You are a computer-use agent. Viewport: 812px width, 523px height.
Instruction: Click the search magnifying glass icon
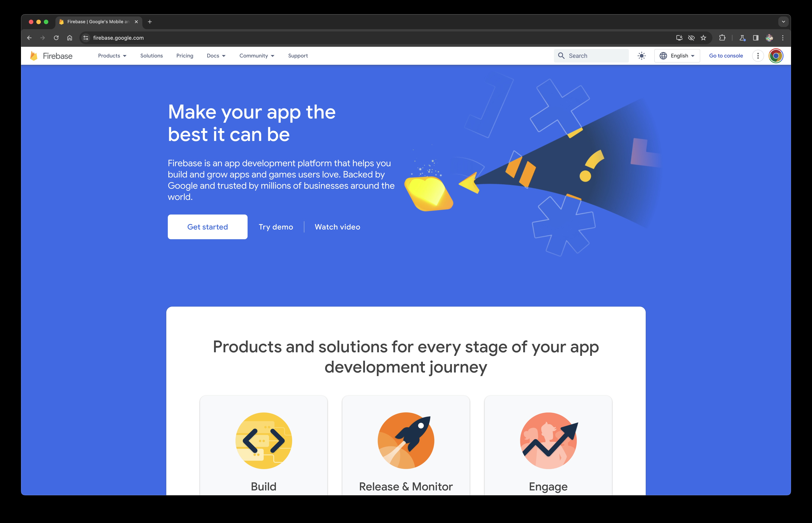click(561, 56)
